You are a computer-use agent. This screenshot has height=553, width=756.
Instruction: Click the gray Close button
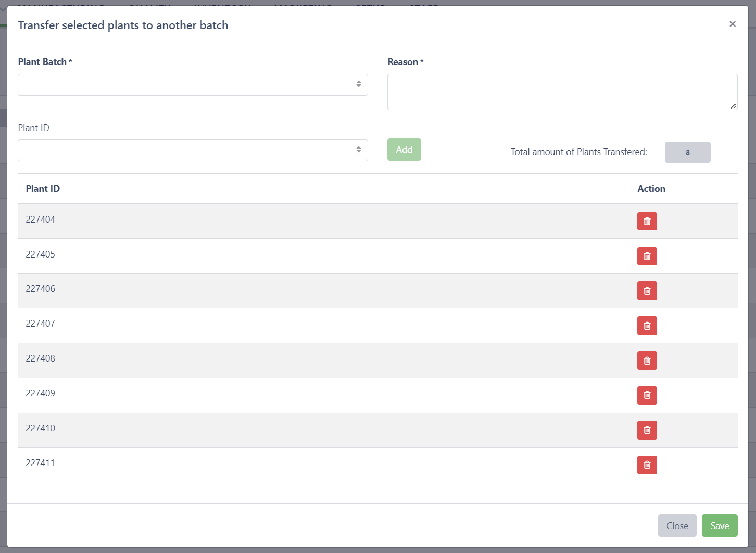coord(677,525)
